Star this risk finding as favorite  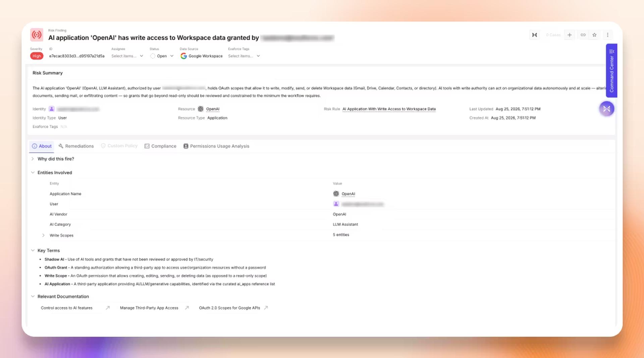(x=594, y=35)
